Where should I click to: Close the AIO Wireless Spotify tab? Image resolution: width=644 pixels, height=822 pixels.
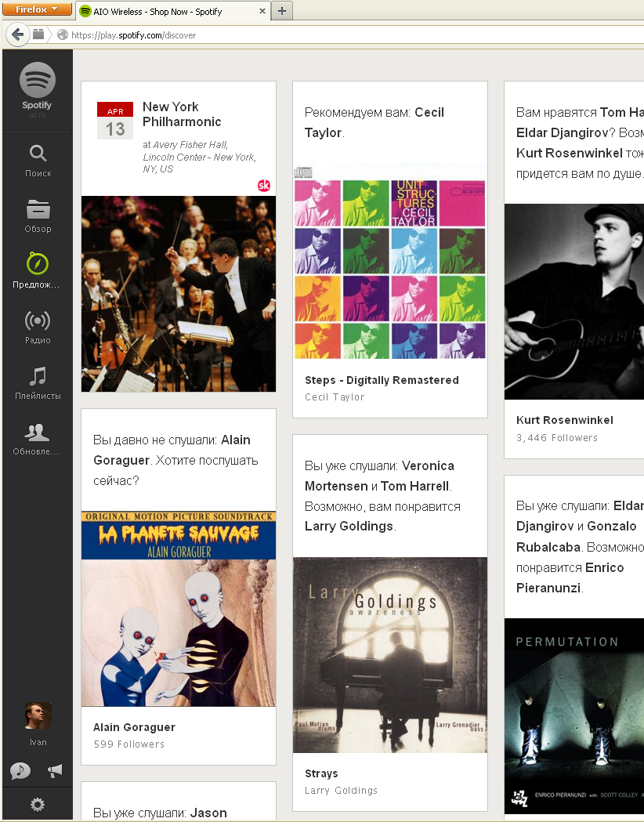pos(262,11)
